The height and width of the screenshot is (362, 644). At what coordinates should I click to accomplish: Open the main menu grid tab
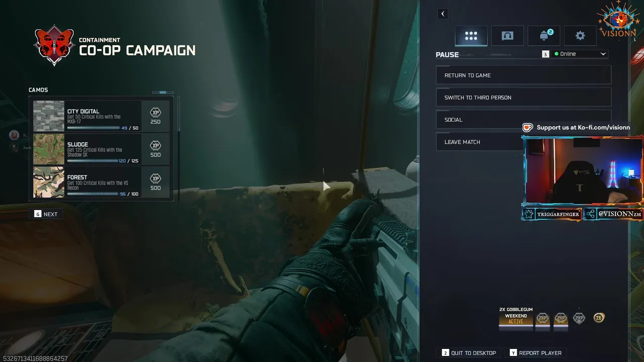click(471, 36)
